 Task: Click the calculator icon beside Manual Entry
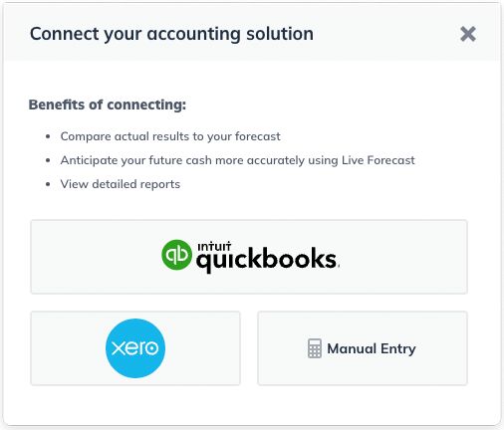tap(315, 348)
